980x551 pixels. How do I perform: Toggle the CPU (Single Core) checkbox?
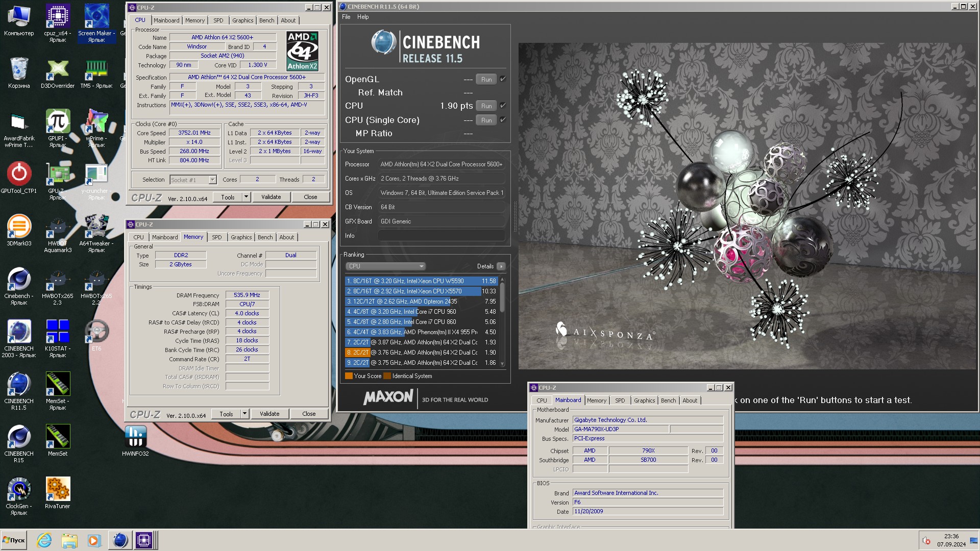(x=503, y=120)
